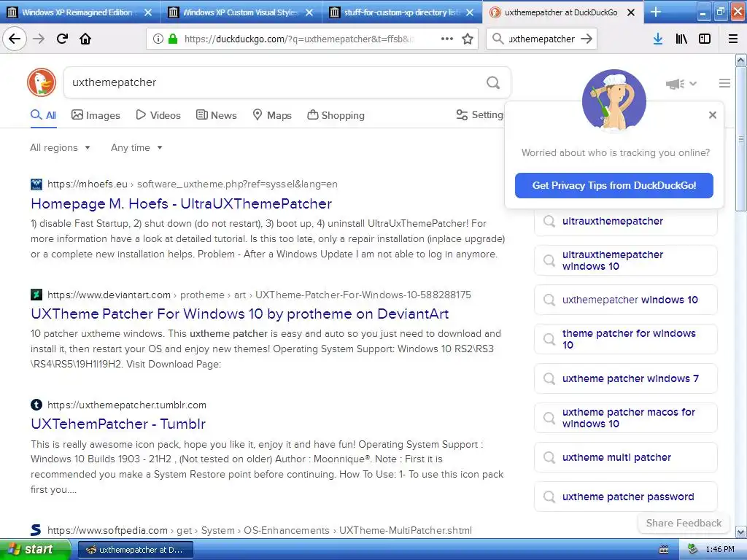This screenshot has height=560, width=747.
Task: Go back with the browser back arrow
Action: (15, 39)
